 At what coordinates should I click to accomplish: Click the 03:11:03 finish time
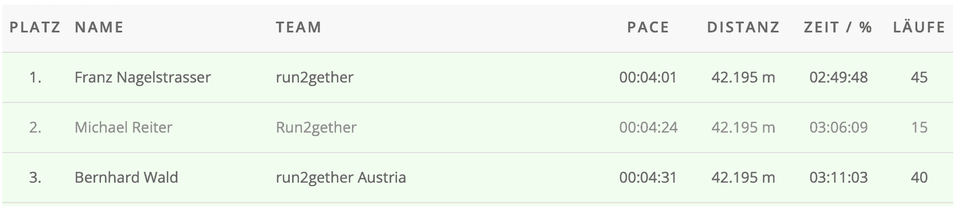pos(839,178)
